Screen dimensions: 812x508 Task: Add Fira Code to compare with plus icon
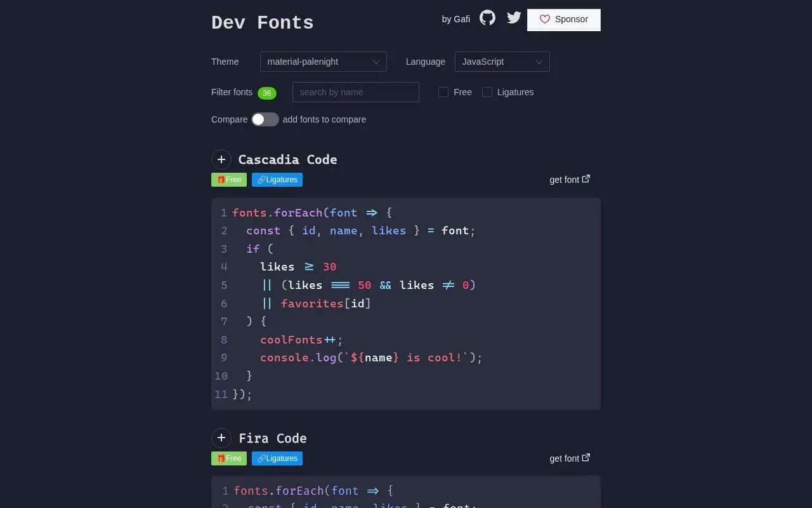(x=221, y=438)
